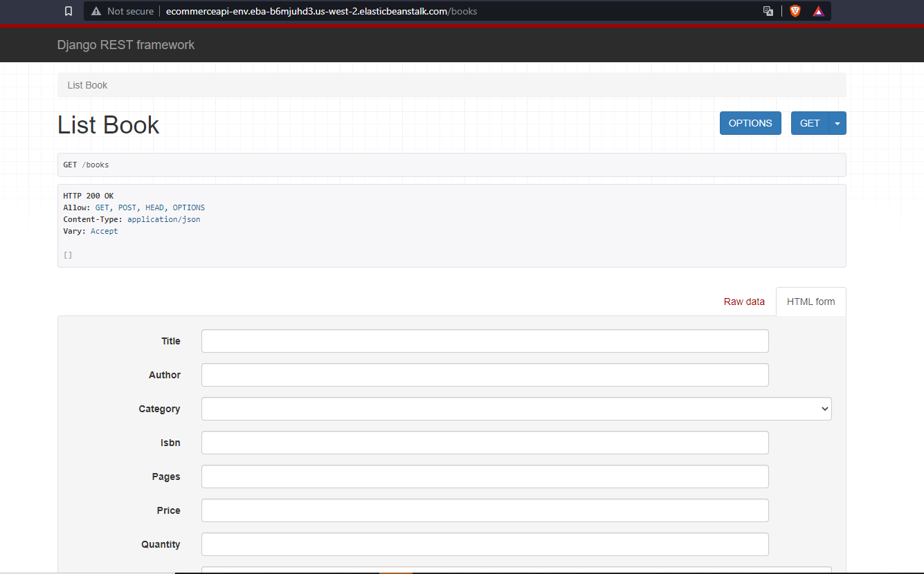Select the HTML form tab
Image resolution: width=924 pixels, height=574 pixels.
click(x=810, y=302)
